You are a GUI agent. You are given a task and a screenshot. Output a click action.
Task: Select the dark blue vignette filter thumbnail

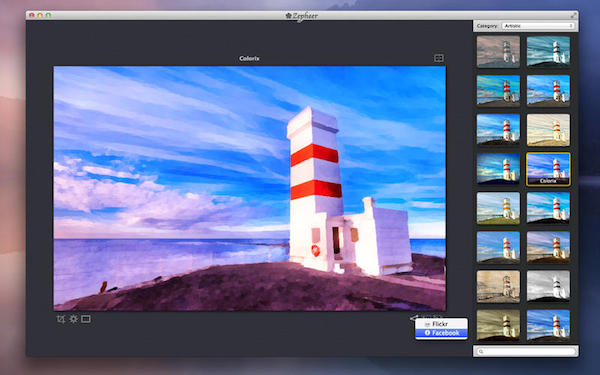pos(498,169)
